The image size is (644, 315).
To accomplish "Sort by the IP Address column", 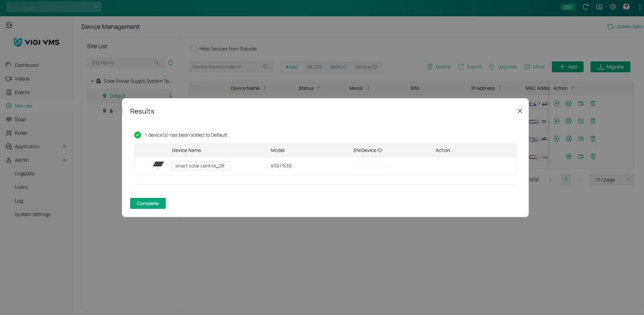I will pyautogui.click(x=500, y=88).
